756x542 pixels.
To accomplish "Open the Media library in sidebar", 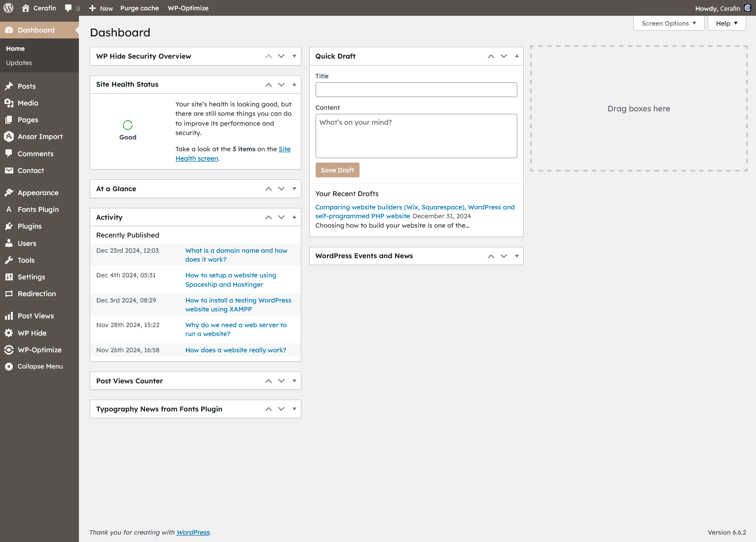I will point(28,103).
